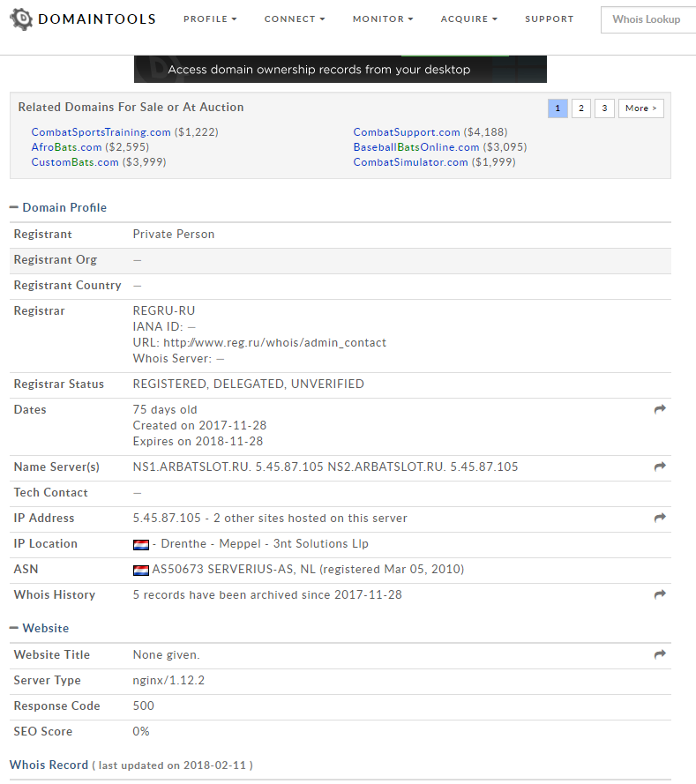Click Netherlands flag in IP Location row

click(141, 544)
